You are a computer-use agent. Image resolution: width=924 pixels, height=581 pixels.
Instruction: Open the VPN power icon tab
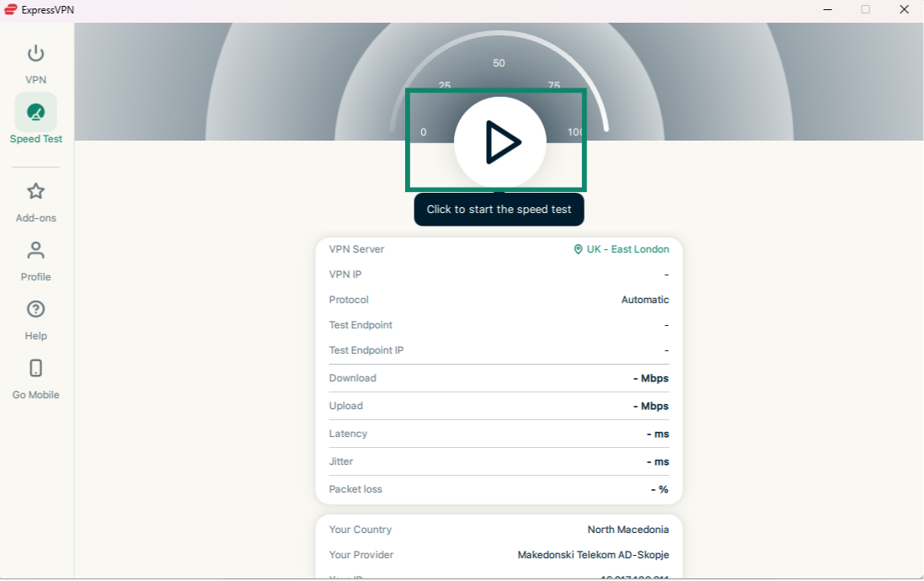click(35, 55)
